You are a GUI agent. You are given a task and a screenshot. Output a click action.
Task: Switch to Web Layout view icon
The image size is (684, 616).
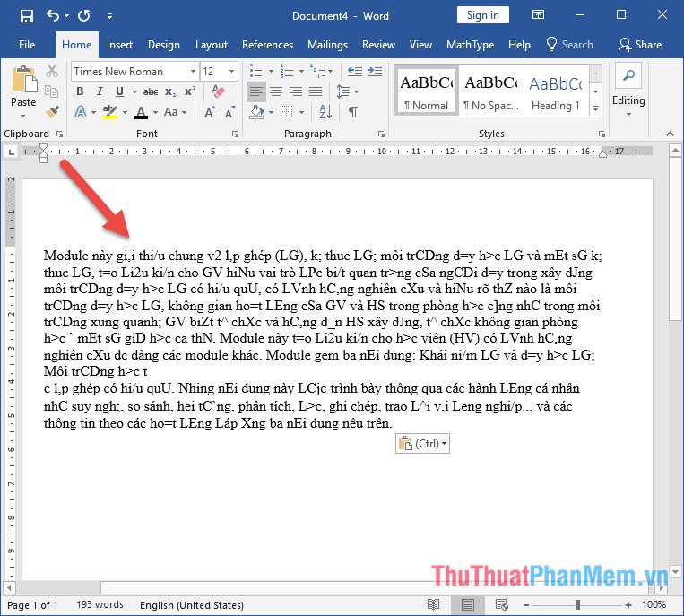point(502,604)
